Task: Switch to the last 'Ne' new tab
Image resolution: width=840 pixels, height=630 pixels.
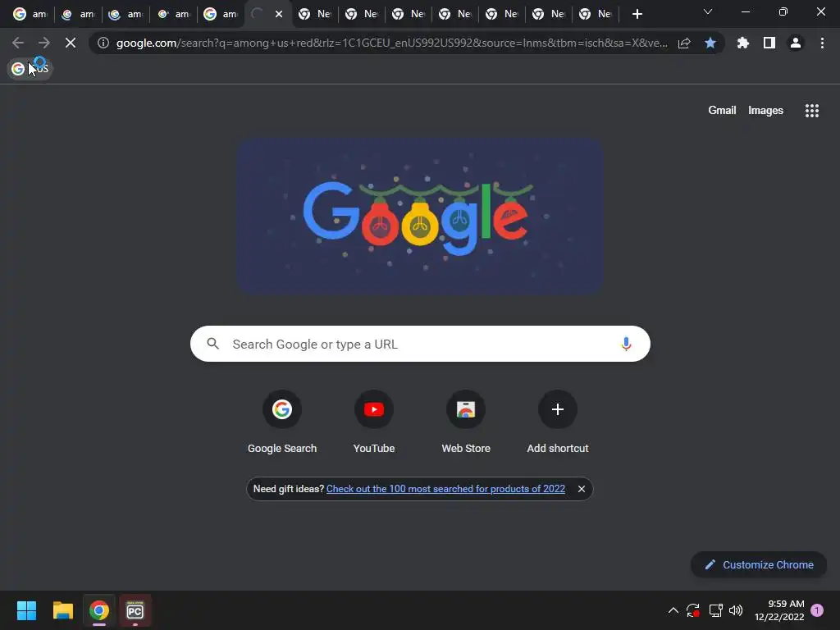Action: coord(596,14)
